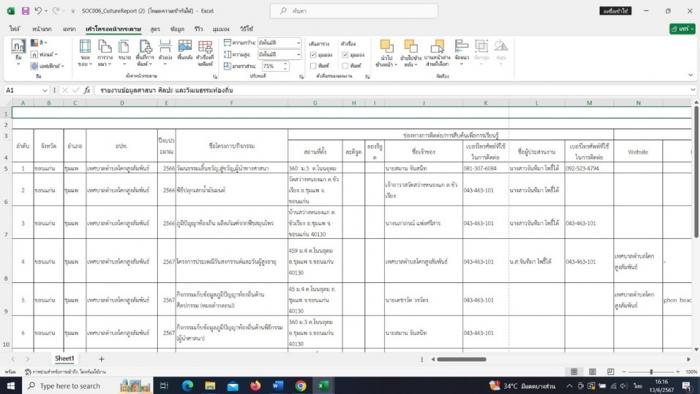Click the Print Area icon

point(145,53)
